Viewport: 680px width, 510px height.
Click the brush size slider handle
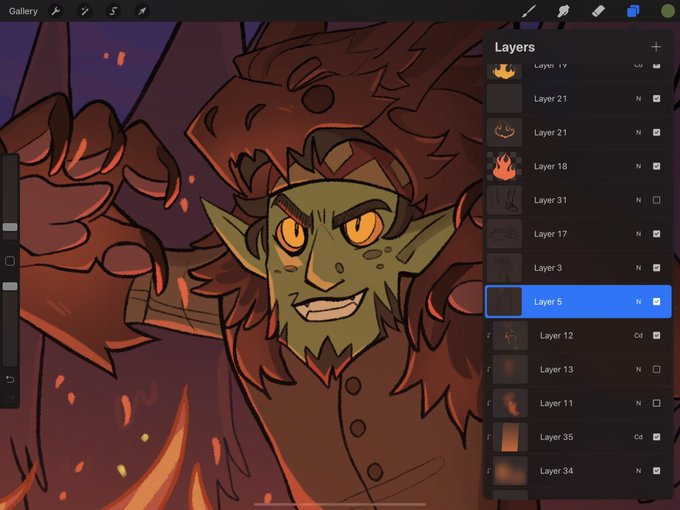(x=10, y=227)
